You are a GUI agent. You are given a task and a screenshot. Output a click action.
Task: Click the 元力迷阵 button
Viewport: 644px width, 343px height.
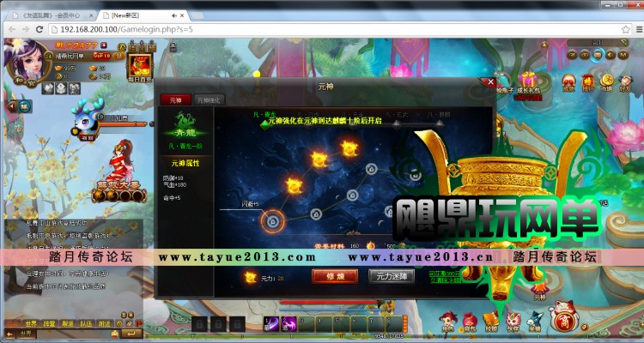(392, 276)
